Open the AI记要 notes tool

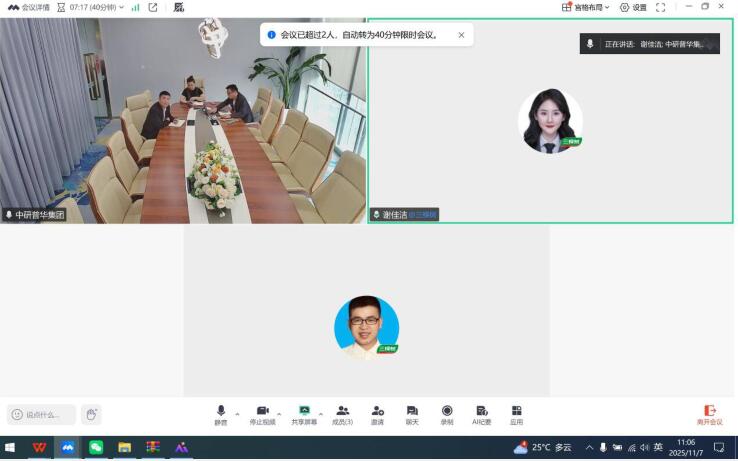click(482, 413)
